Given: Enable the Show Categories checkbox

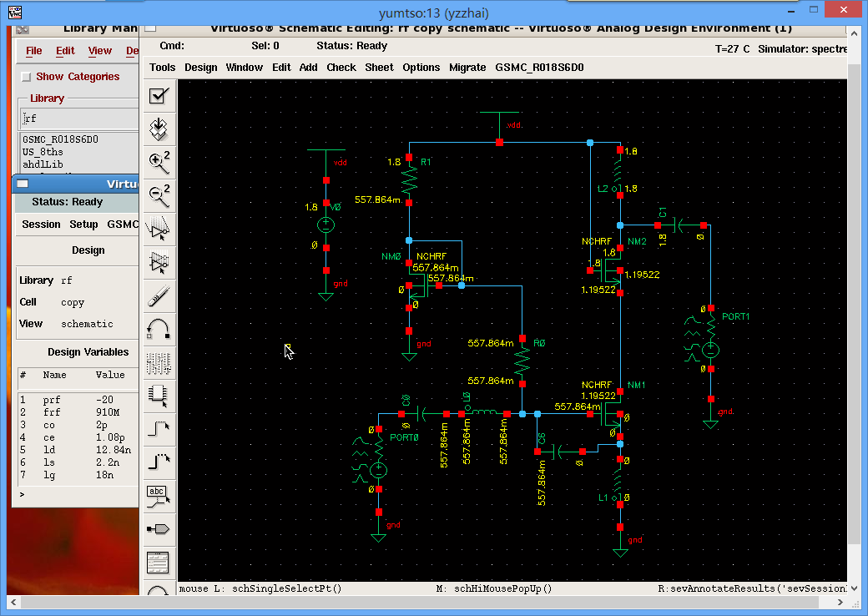Looking at the screenshot, I should pyautogui.click(x=26, y=77).
